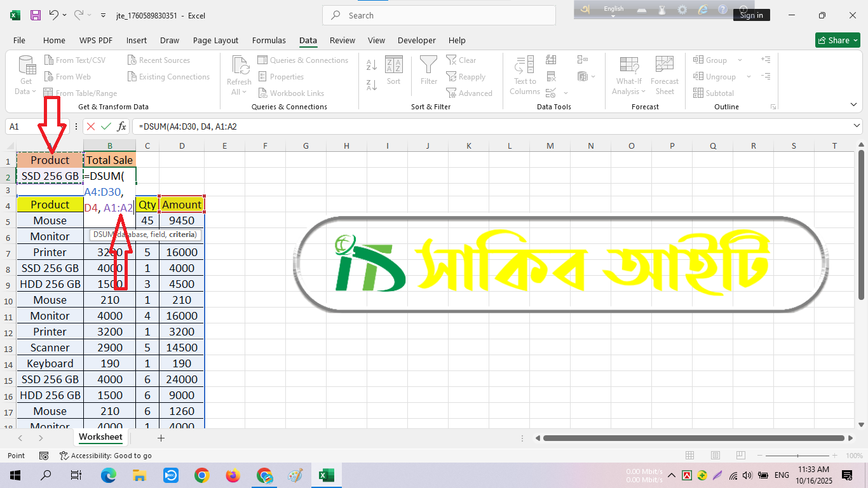Open the Formulas ribbon tab
Screen dimensions: 868x488
tap(269, 40)
